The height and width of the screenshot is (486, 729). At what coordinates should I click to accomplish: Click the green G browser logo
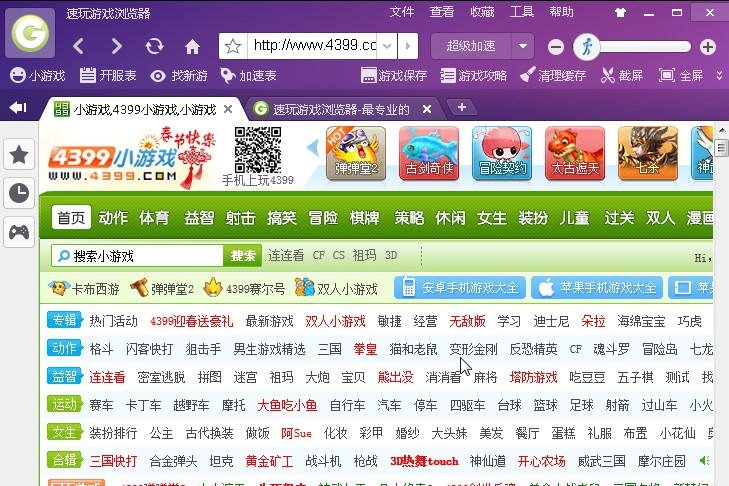[x=30, y=33]
